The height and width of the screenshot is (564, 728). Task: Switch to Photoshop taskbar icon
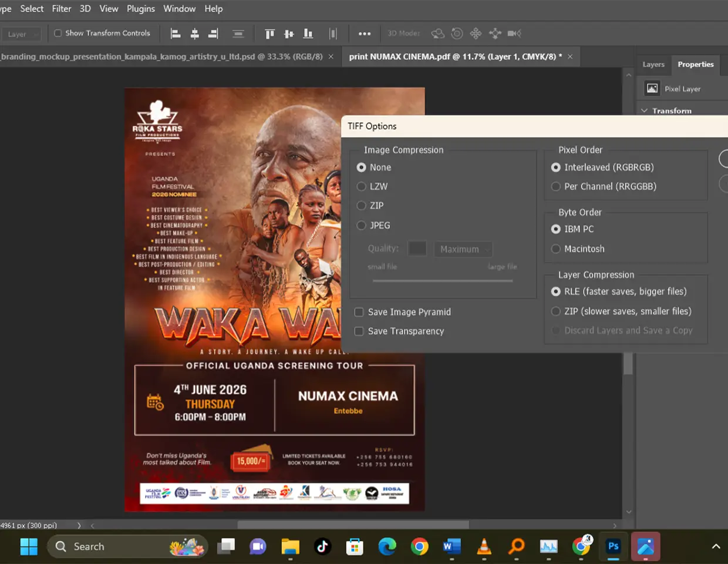613,546
